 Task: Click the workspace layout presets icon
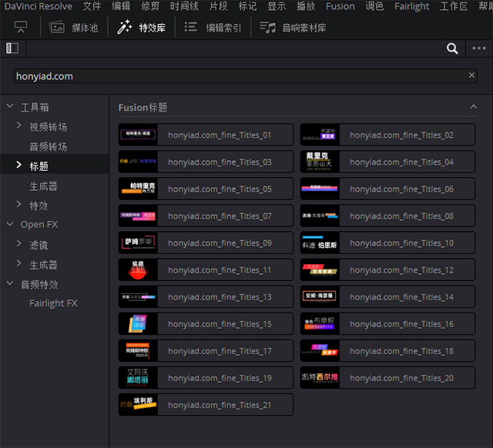21,28
